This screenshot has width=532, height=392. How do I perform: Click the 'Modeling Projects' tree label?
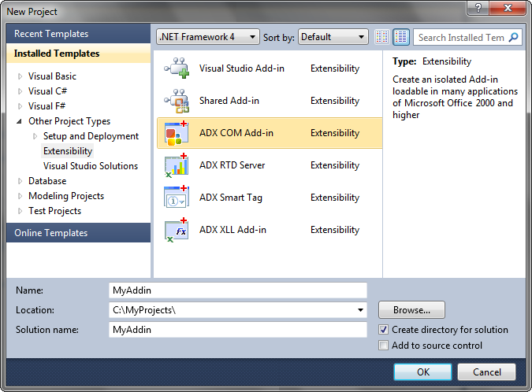pos(66,196)
